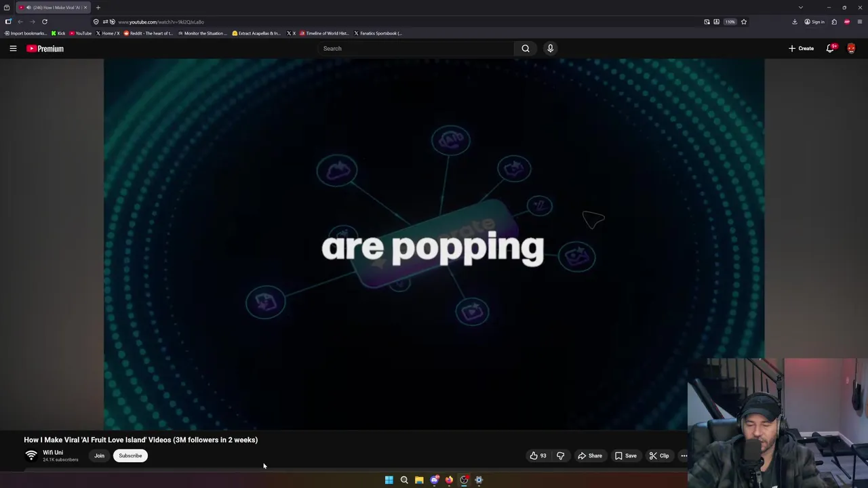Screen dimensions: 868x488
Task: Close the YouTube tab
Action: coord(85,7)
